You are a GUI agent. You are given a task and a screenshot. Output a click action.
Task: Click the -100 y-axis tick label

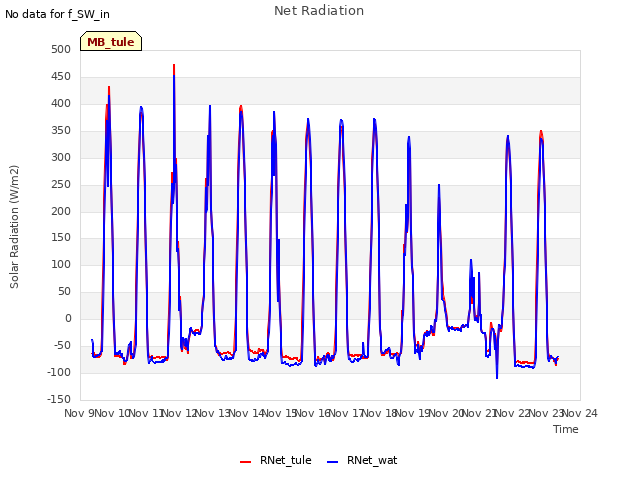pyautogui.click(x=59, y=372)
